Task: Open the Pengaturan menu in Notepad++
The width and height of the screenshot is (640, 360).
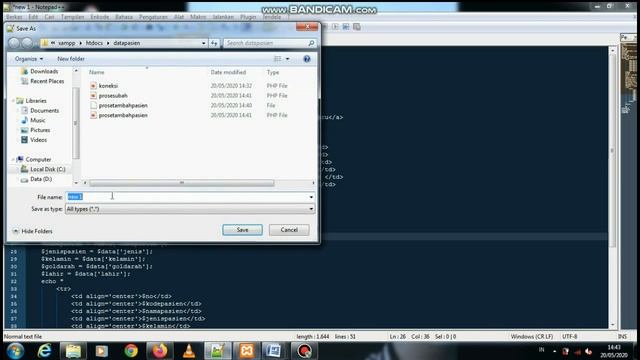Action: point(153,17)
